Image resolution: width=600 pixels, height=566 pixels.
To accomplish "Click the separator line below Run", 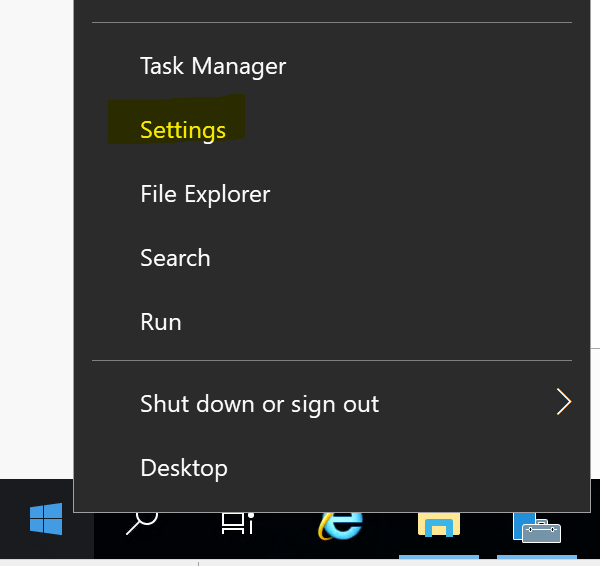I will click(x=331, y=360).
